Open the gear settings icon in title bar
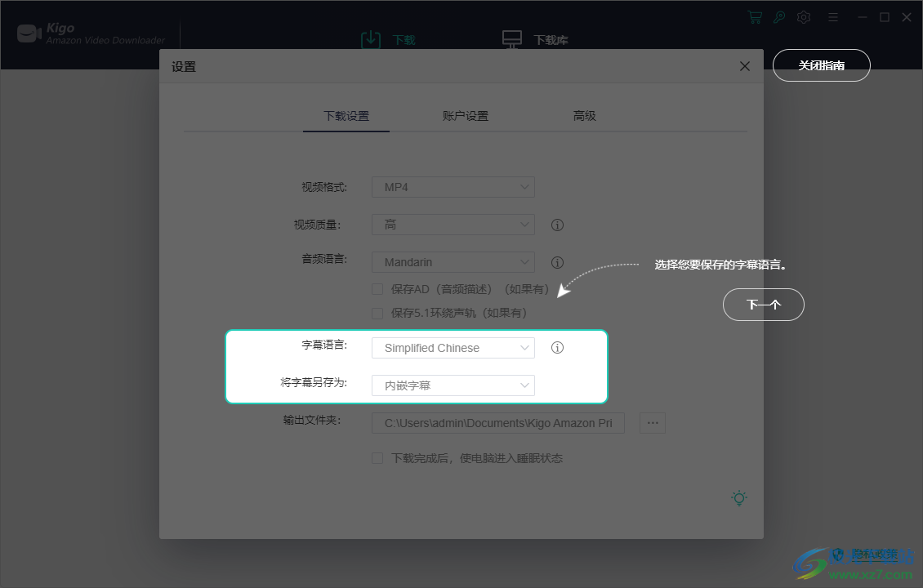This screenshot has width=923, height=588. tap(804, 18)
